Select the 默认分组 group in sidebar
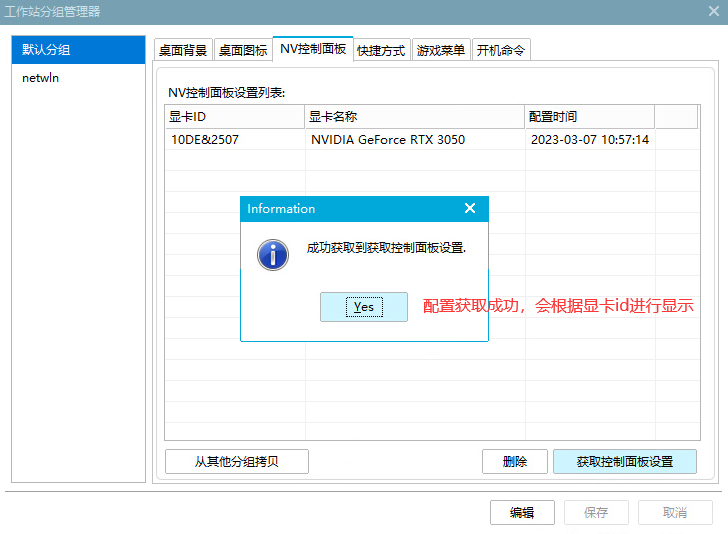 point(78,50)
